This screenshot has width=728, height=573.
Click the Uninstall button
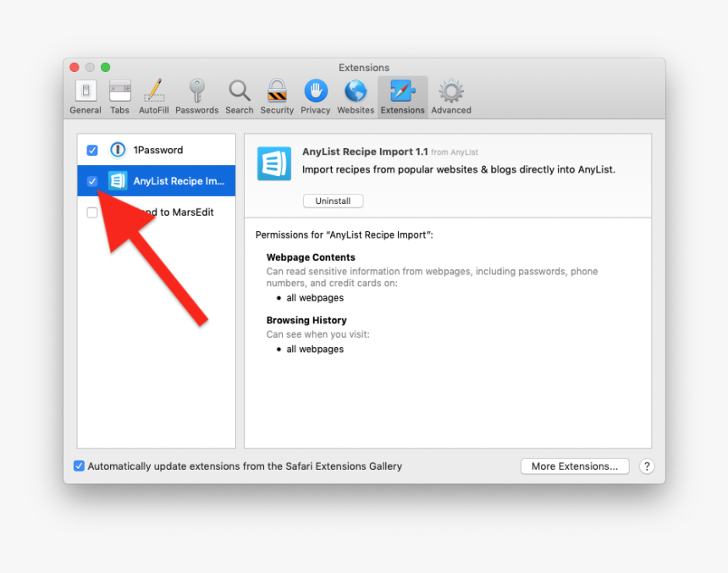tap(333, 201)
